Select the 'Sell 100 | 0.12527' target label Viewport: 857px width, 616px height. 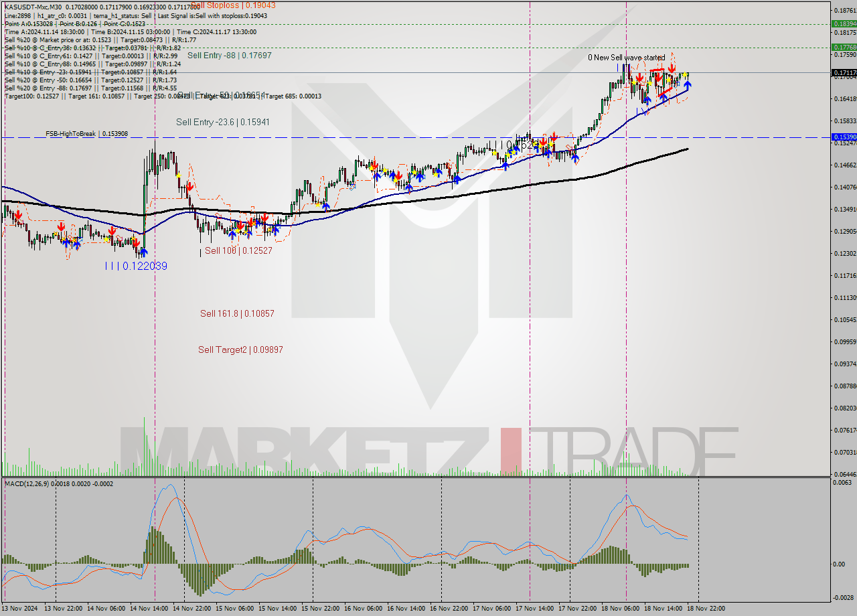coord(238,250)
